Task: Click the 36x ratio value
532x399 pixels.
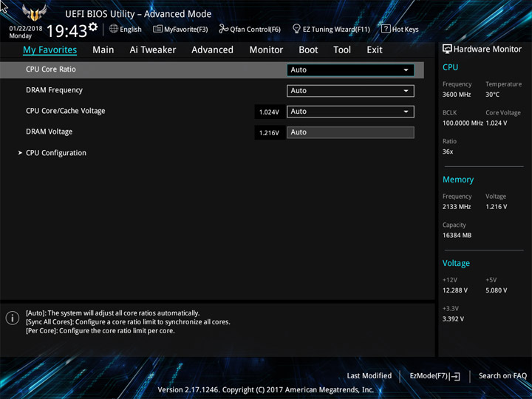Action: click(x=448, y=151)
